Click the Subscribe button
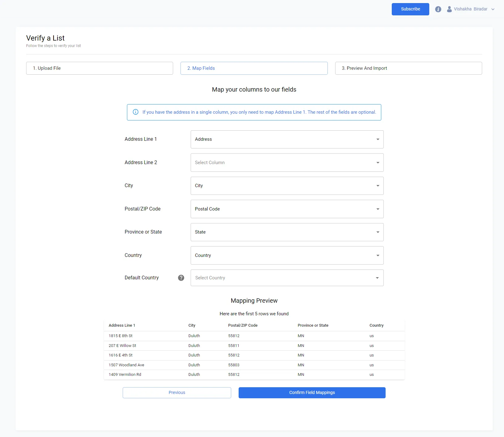504x437 pixels. (410, 9)
